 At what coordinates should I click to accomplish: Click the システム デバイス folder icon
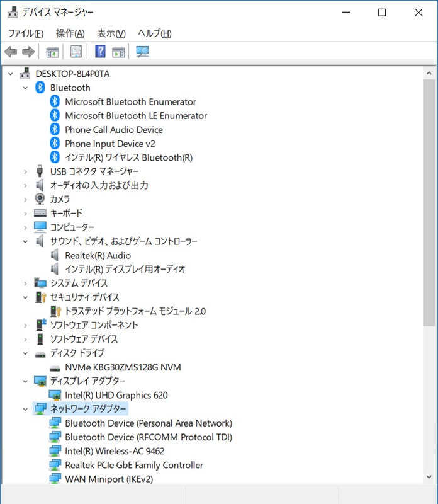coord(40,283)
